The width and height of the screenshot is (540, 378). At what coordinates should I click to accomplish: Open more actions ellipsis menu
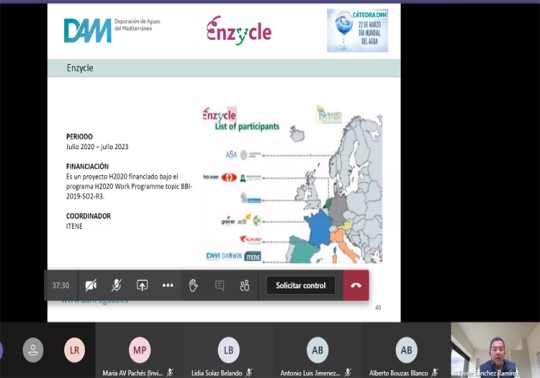pyautogui.click(x=168, y=285)
